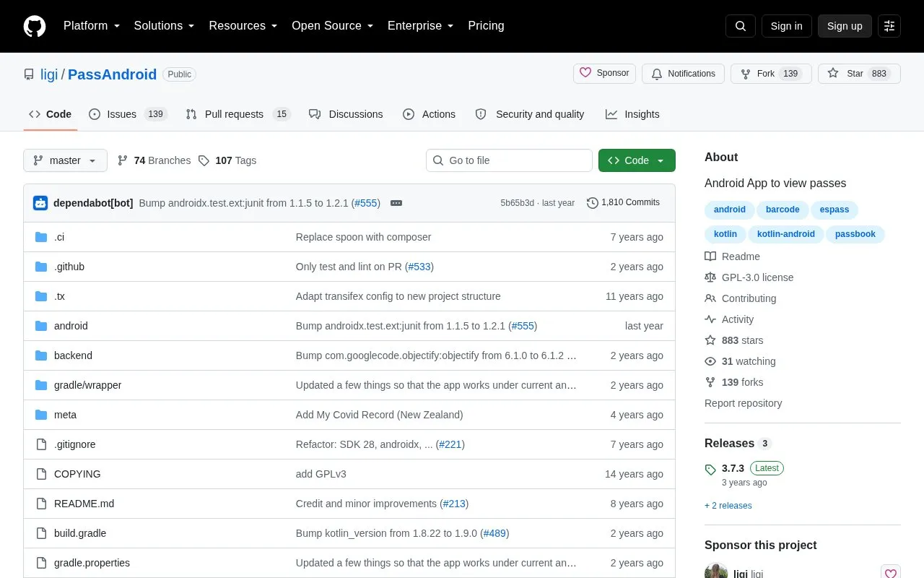
Task: Open the Readme link in About
Action: [x=732, y=256]
